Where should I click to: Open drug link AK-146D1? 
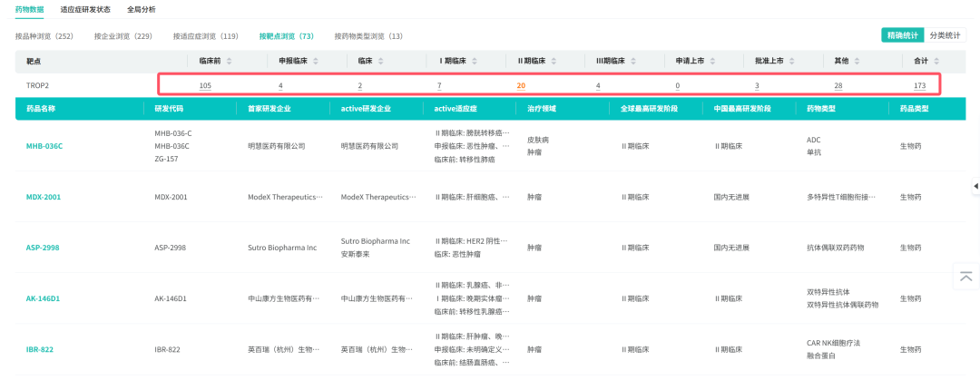click(x=43, y=298)
